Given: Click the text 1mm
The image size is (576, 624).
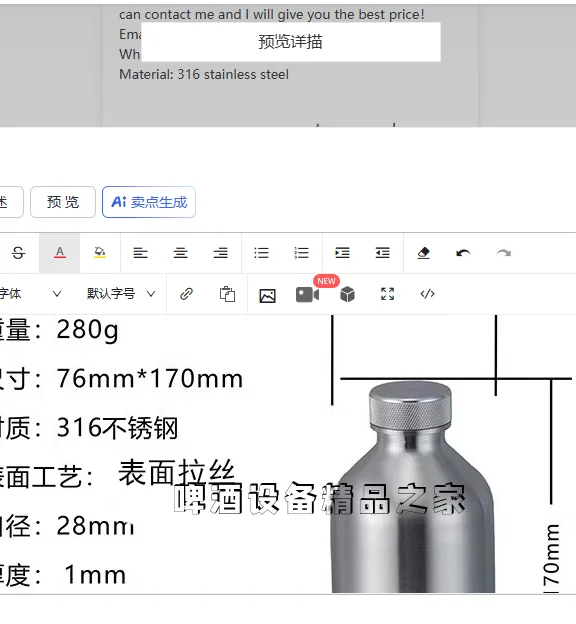Looking at the screenshot, I should pyautogui.click(x=95, y=575).
